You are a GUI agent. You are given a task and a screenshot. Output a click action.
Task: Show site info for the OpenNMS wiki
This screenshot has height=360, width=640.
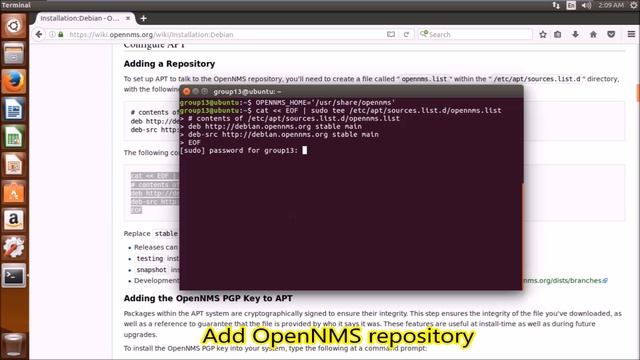(x=52, y=34)
